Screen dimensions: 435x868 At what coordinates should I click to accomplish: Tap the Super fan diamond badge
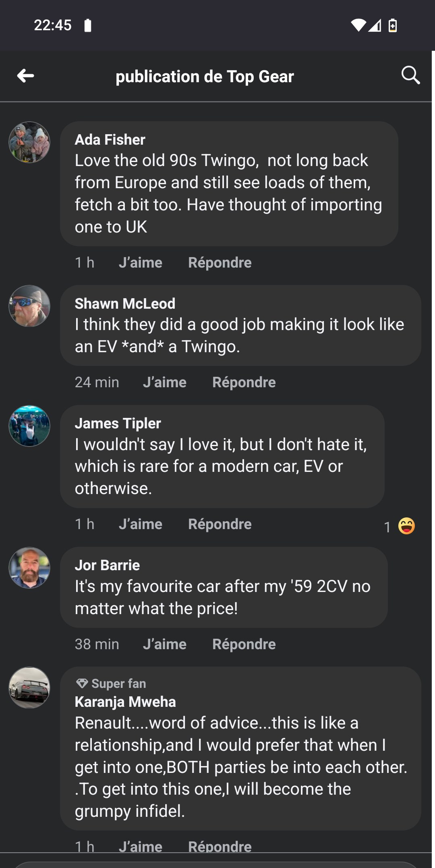click(82, 683)
